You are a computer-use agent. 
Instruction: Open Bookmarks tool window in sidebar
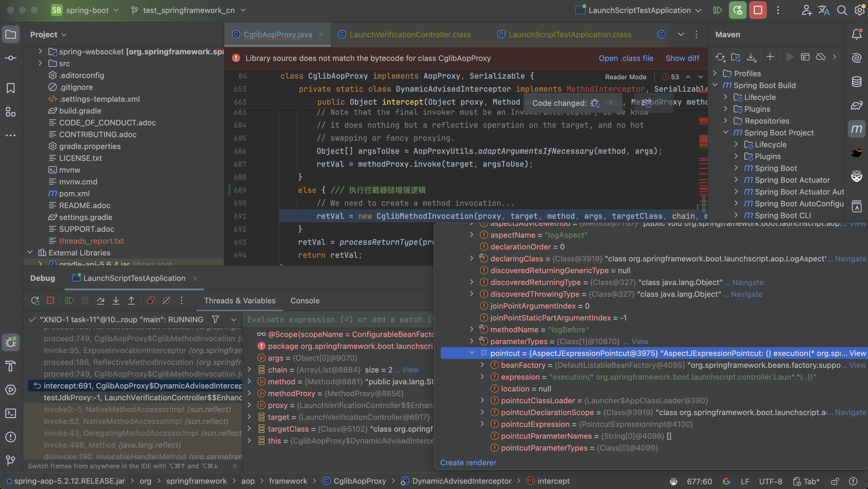pos(10,88)
